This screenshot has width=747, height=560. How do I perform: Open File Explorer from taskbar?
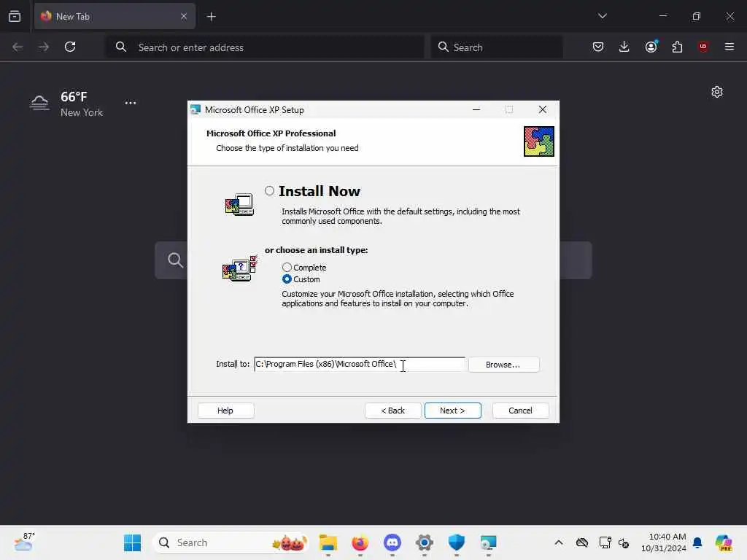tap(328, 542)
